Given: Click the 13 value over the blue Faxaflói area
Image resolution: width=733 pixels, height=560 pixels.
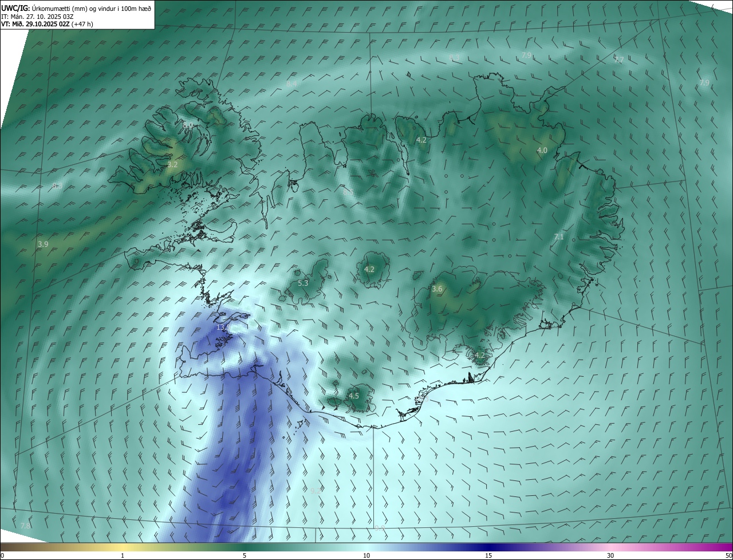Looking at the screenshot, I should click(x=221, y=327).
